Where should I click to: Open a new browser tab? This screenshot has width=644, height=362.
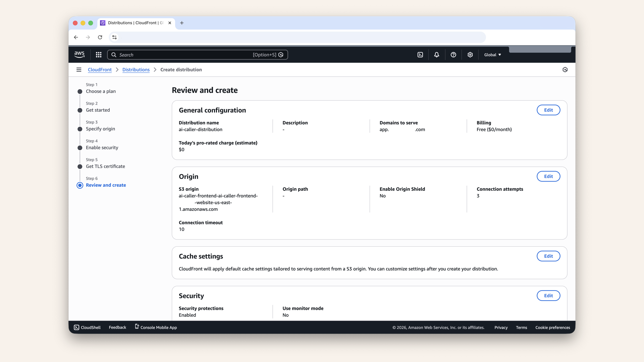coord(182,23)
